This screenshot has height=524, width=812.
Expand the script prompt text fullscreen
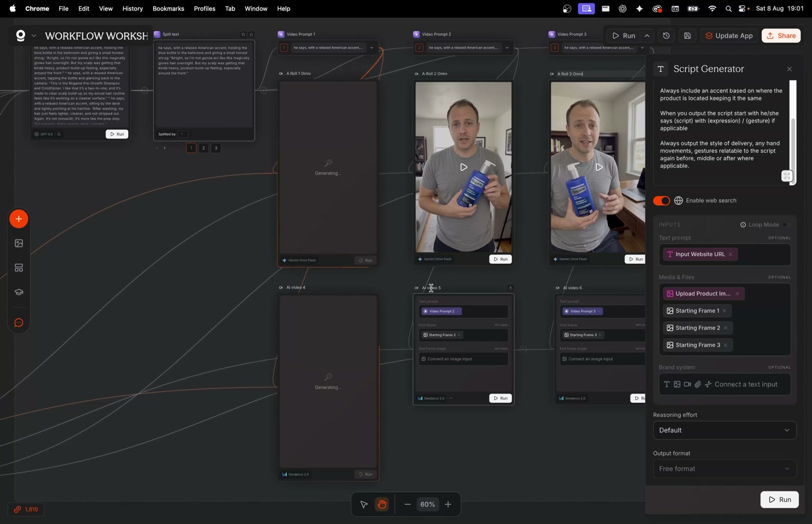pyautogui.click(x=786, y=176)
